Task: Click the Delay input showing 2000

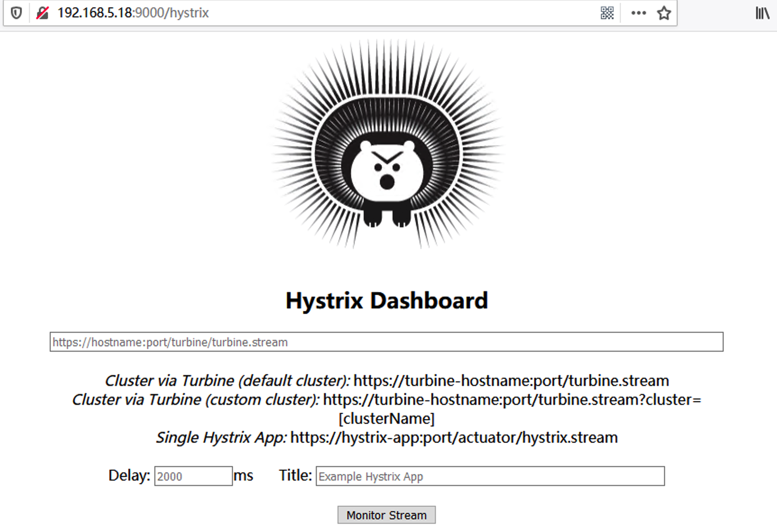Action: point(194,476)
